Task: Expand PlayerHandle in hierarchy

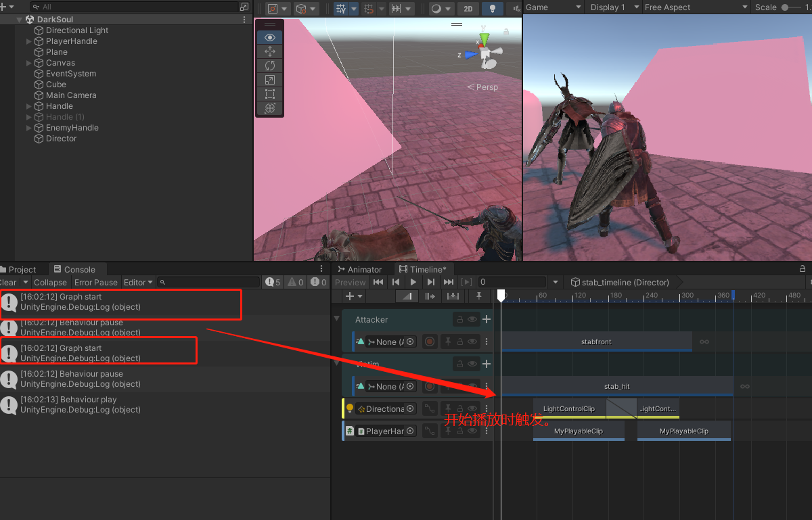Action: click(29, 41)
